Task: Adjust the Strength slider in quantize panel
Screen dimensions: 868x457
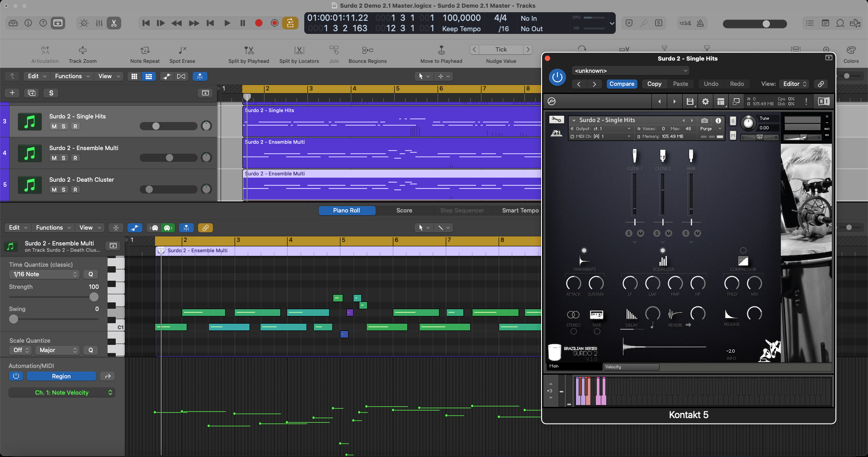Action: (94, 297)
